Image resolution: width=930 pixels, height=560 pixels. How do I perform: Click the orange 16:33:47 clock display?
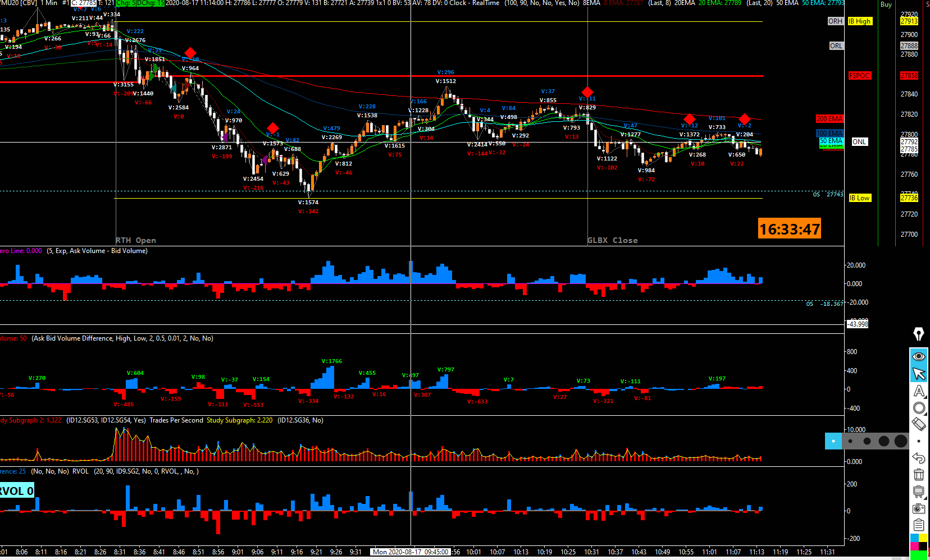[790, 229]
